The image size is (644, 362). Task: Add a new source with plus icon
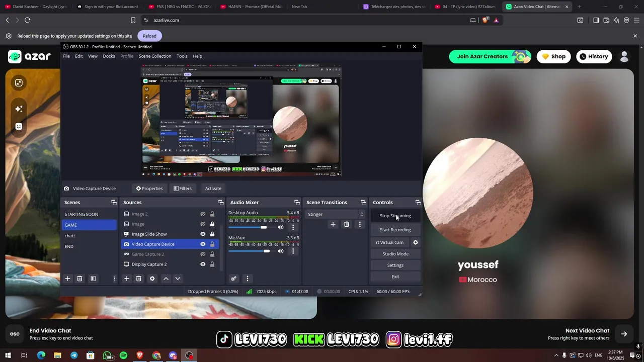[127, 279]
